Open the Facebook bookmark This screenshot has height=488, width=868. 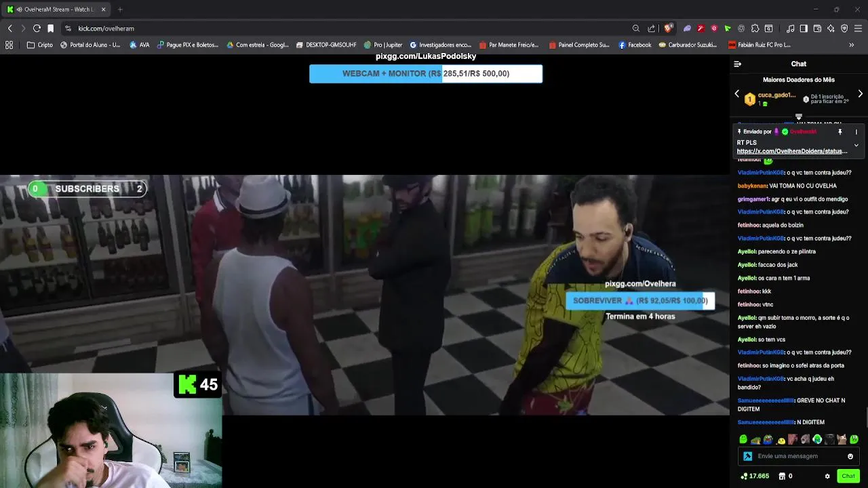635,45
